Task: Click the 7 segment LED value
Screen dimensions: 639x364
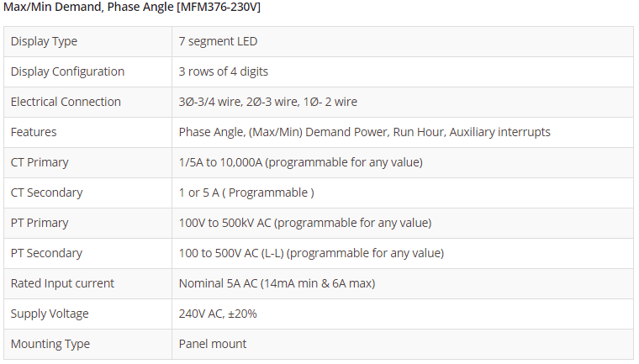Action: 219,41
